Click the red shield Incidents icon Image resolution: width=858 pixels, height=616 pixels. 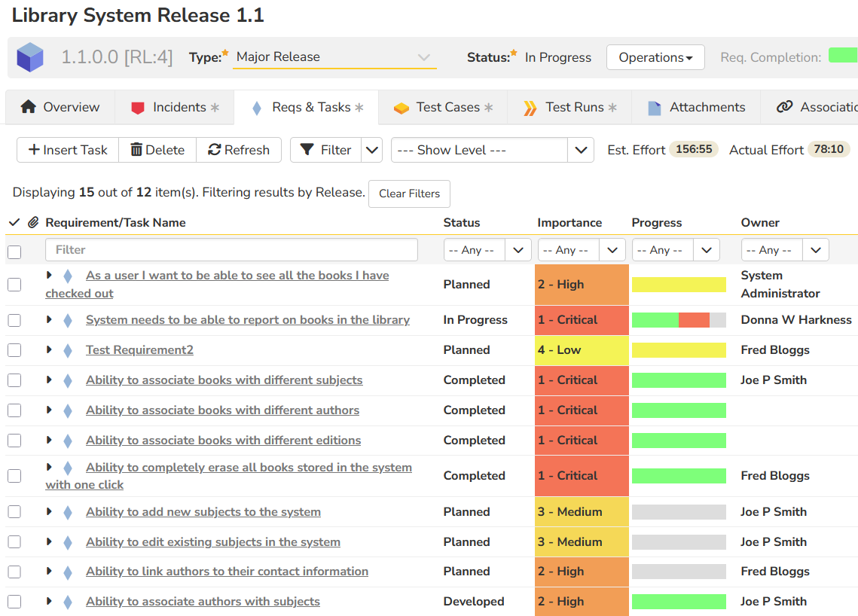(x=137, y=108)
